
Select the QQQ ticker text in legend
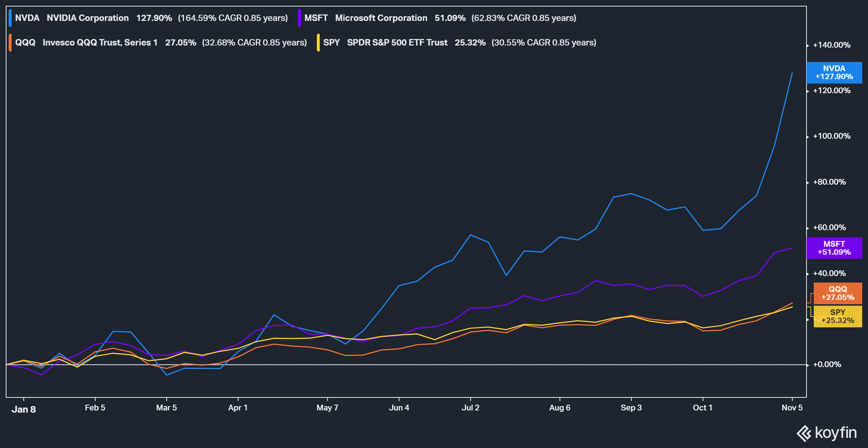tap(25, 43)
